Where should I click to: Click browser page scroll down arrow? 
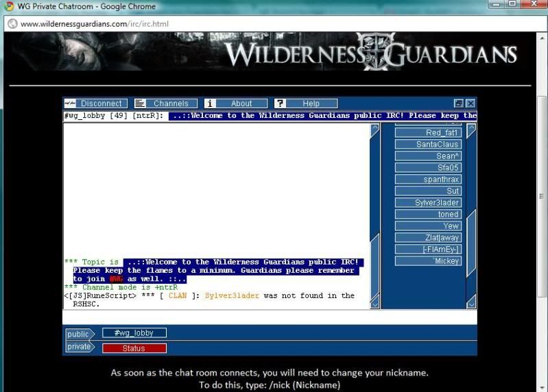pyautogui.click(x=542, y=387)
